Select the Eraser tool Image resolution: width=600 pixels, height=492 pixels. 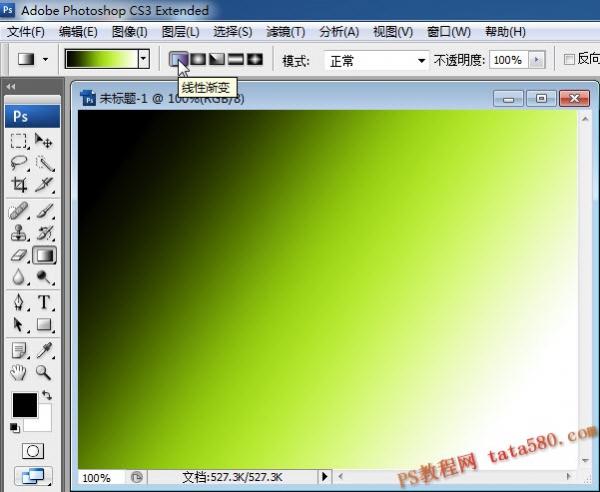pos(18,255)
